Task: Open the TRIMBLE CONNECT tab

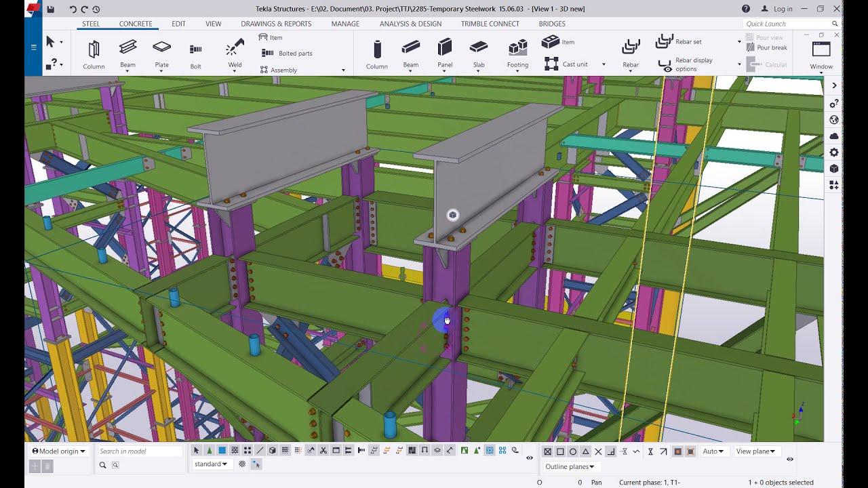Action: coord(490,24)
